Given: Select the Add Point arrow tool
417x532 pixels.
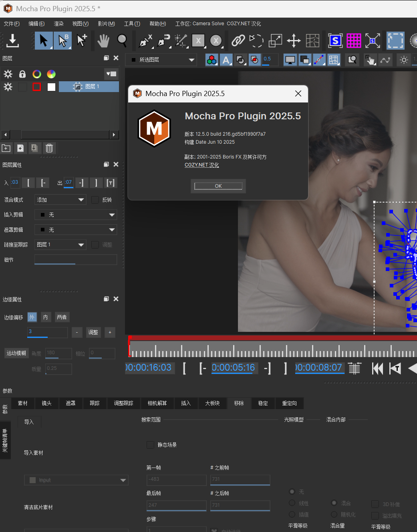Looking at the screenshot, I should (x=82, y=40).
